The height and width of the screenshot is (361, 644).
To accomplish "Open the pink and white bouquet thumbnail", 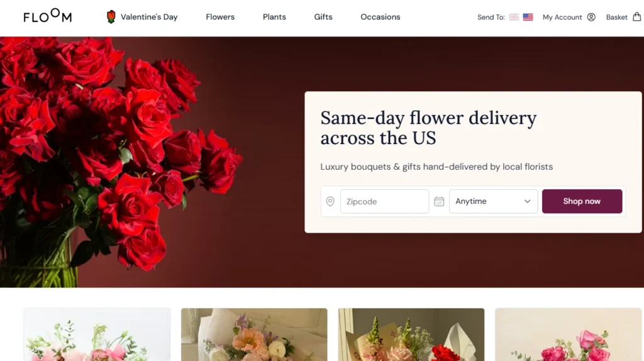I will [x=97, y=335].
